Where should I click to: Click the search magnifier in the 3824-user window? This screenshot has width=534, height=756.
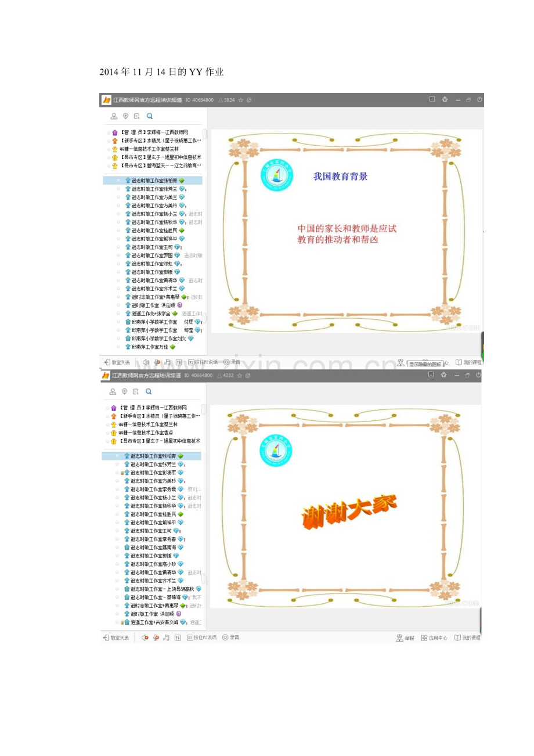(x=150, y=116)
